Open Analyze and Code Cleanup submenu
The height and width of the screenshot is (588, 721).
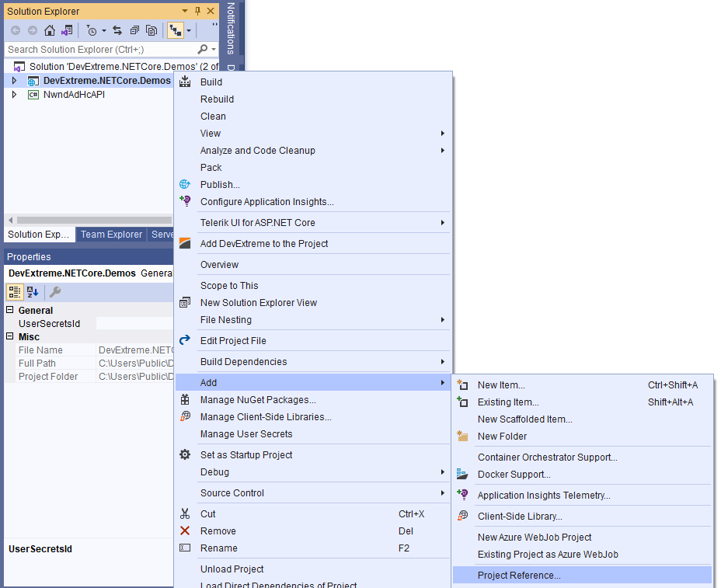pos(312,151)
